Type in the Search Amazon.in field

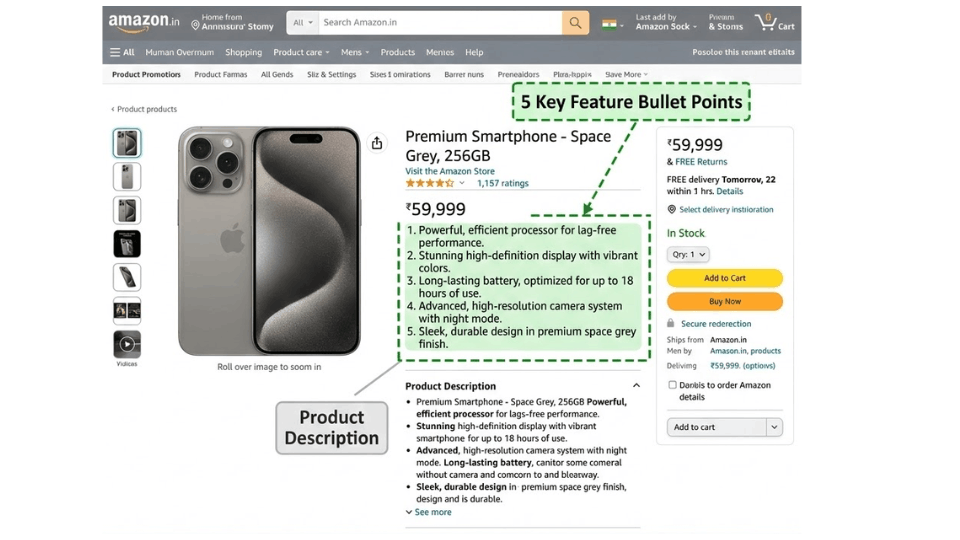(x=440, y=22)
